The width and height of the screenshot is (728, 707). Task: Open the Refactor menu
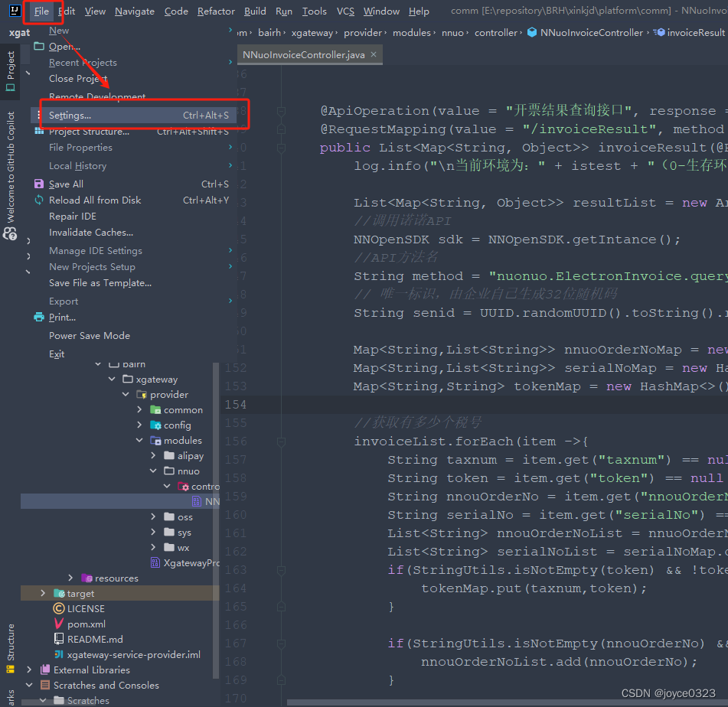click(216, 11)
